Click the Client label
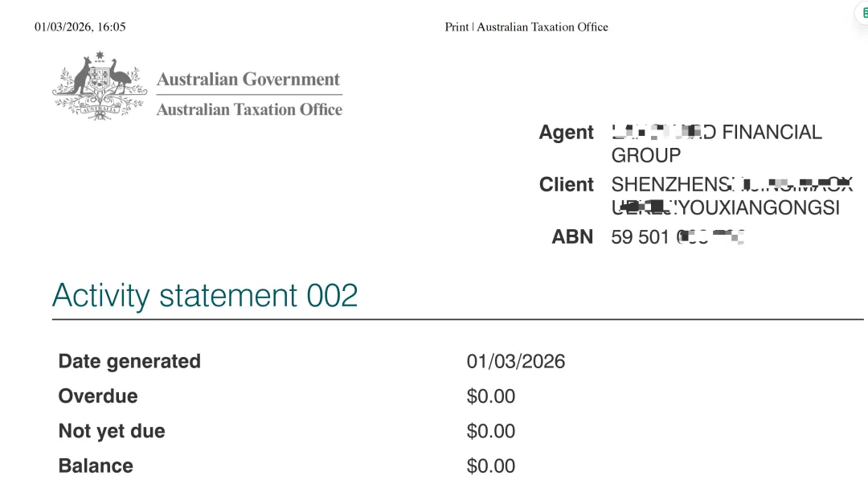Viewport: 868px width, 488px height. point(566,185)
